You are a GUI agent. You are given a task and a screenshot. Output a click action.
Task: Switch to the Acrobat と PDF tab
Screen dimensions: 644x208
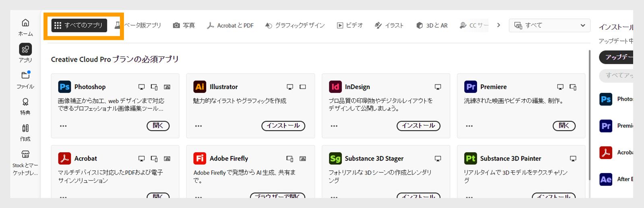230,25
